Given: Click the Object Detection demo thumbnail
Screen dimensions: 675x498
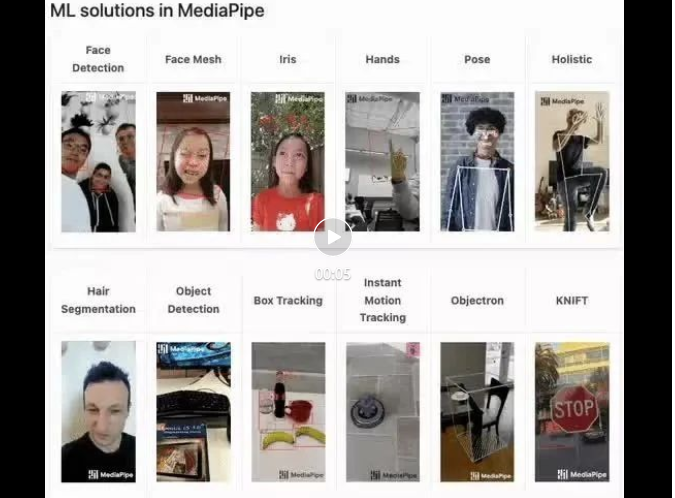Looking at the screenshot, I should tap(193, 412).
